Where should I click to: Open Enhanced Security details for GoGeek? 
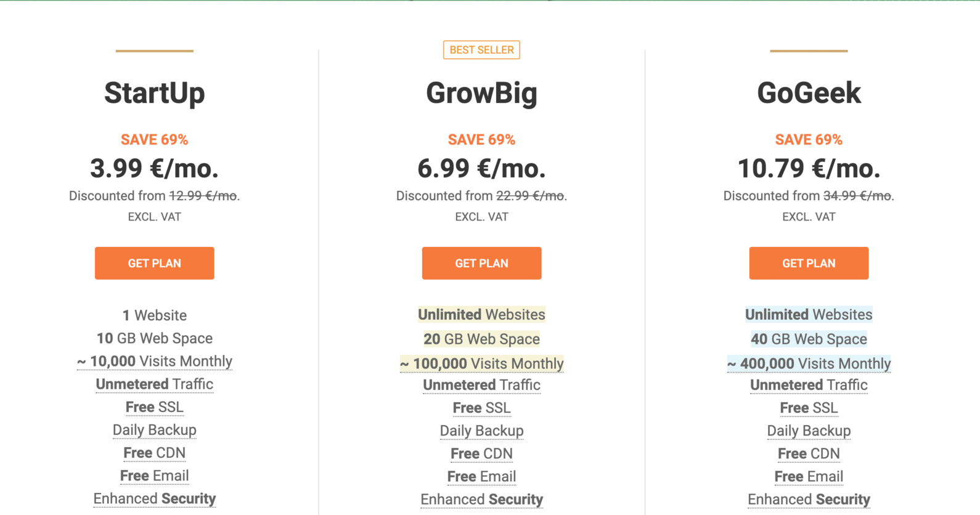809,499
